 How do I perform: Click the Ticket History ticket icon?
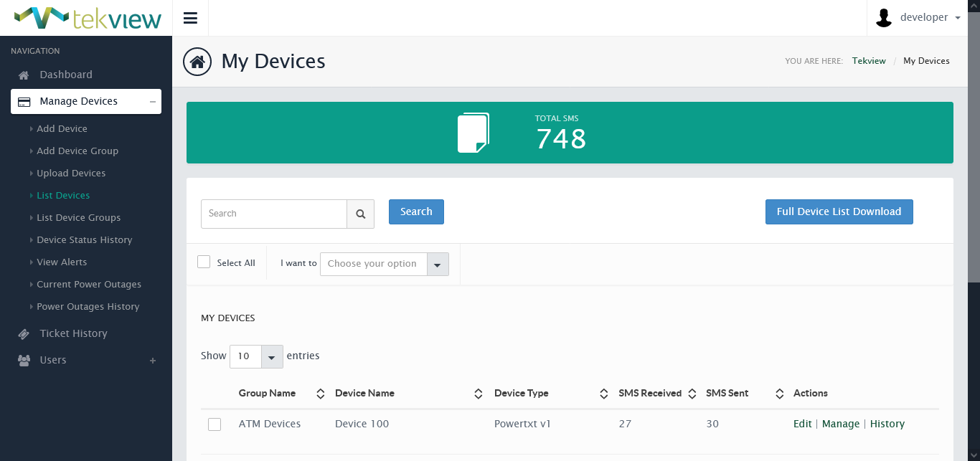click(24, 334)
